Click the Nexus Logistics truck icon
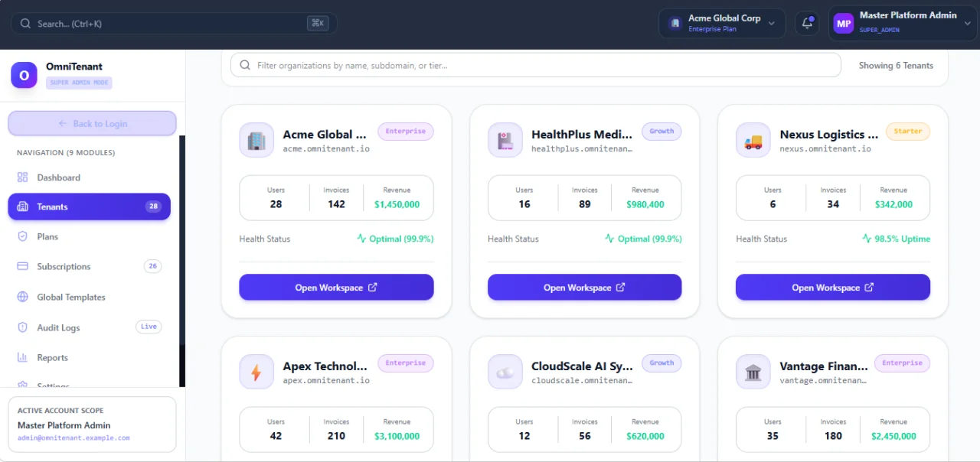 753,141
